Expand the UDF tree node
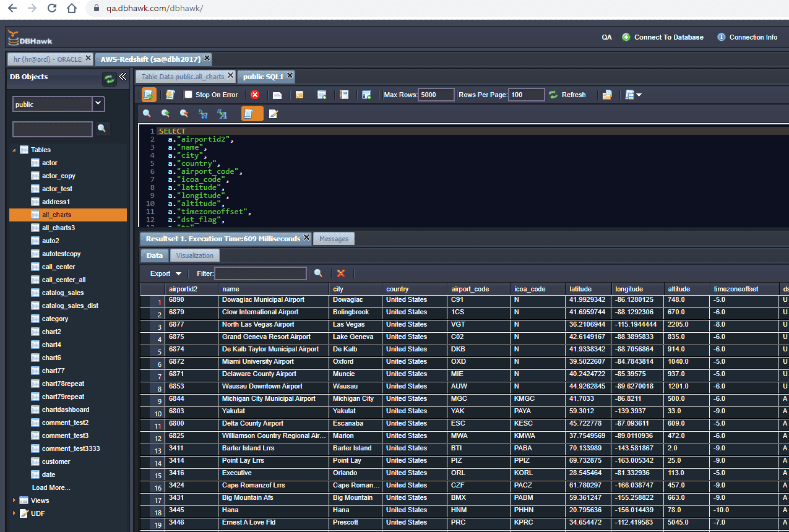 click(14, 513)
